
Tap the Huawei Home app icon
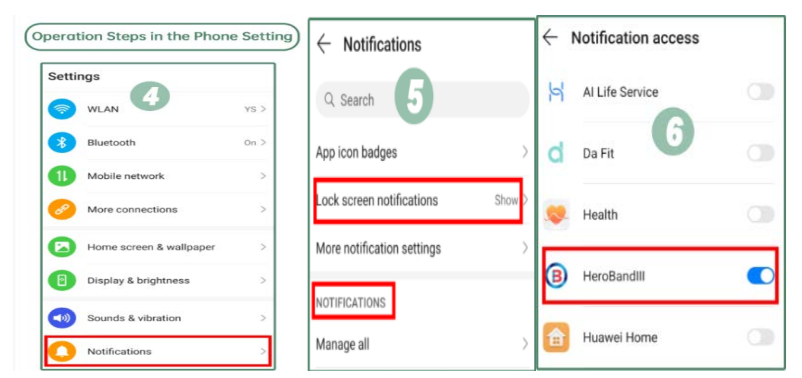point(556,338)
